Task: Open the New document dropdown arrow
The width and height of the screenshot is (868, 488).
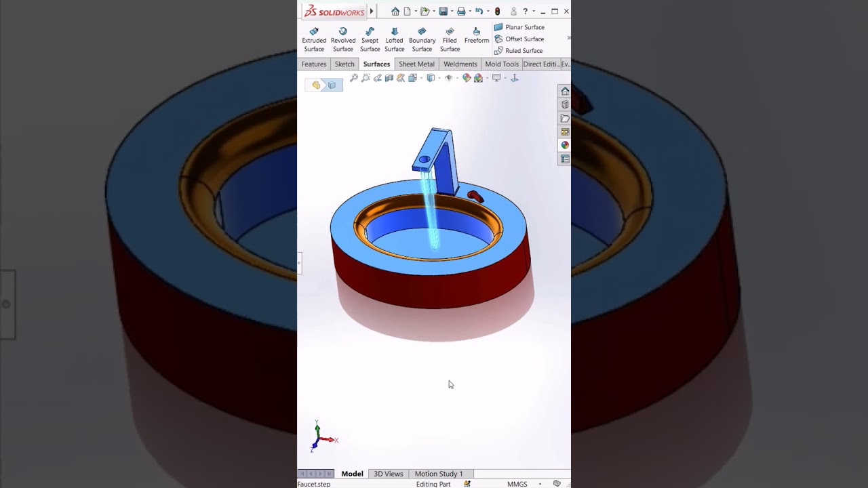Action: pyautogui.click(x=416, y=12)
